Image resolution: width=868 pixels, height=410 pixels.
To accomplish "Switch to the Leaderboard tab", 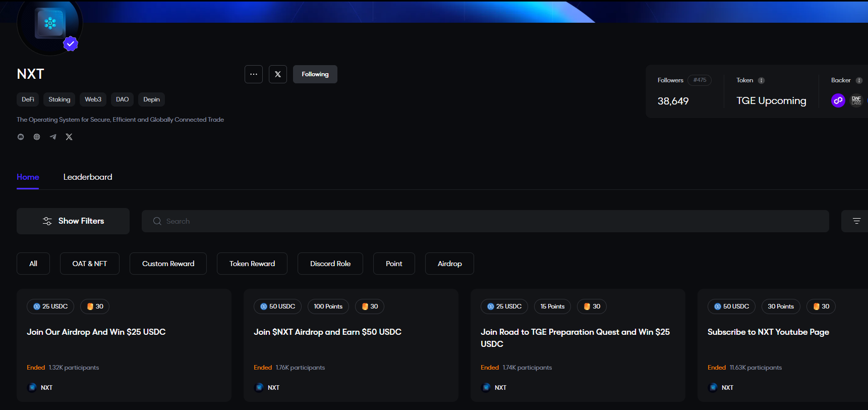I will (x=88, y=177).
